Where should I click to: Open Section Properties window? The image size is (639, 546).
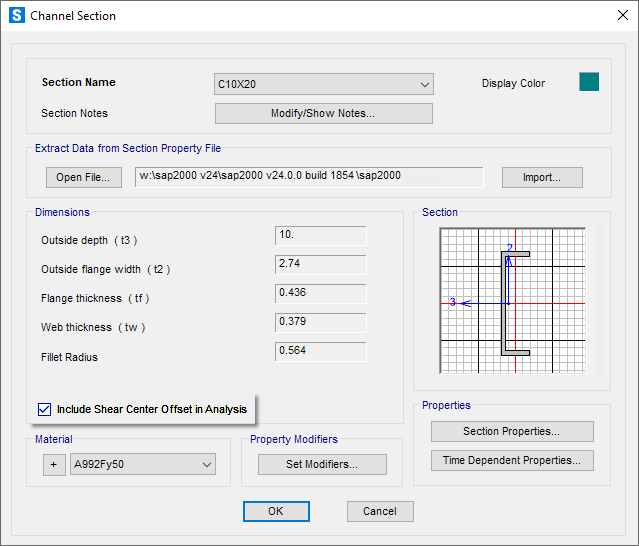512,432
